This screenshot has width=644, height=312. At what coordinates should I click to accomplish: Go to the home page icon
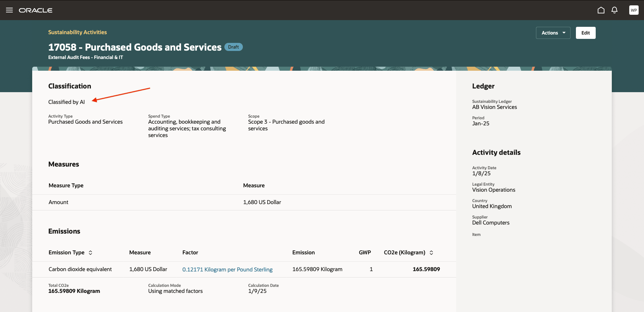[601, 10]
